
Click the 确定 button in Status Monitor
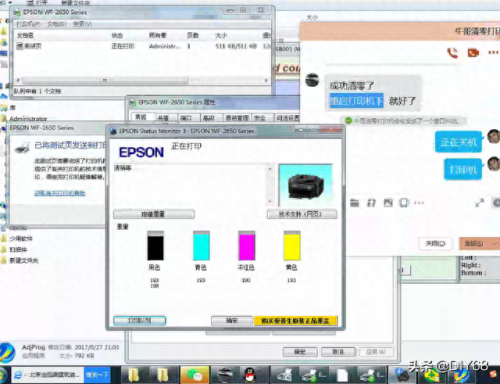coord(232,321)
